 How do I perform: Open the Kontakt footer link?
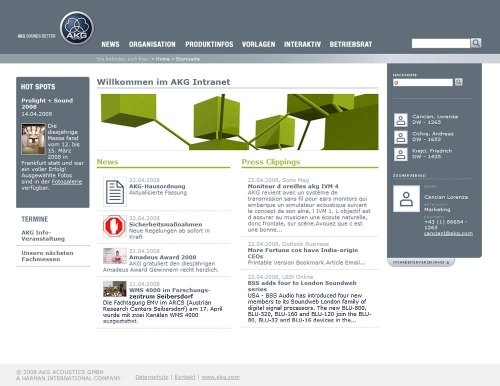tap(185, 377)
